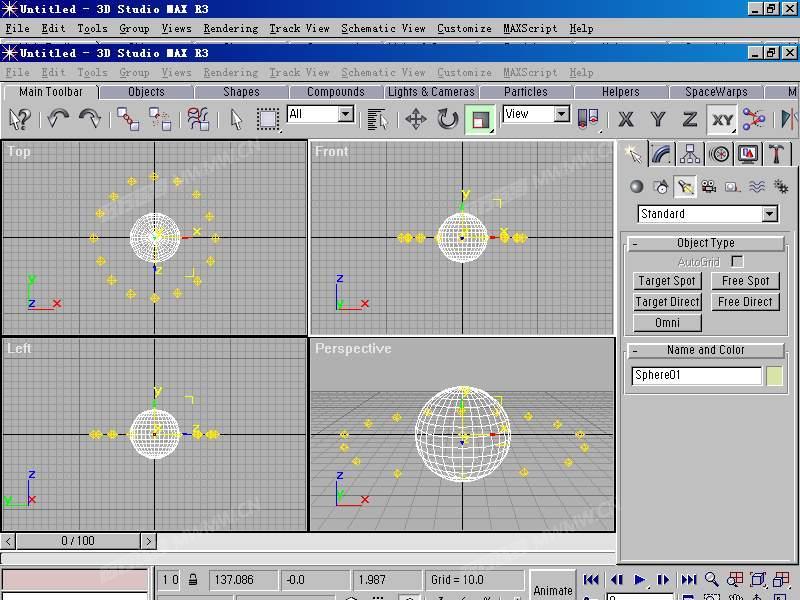This screenshot has width=800, height=600.
Task: Pick the Select Object arrow tool
Action: point(236,119)
